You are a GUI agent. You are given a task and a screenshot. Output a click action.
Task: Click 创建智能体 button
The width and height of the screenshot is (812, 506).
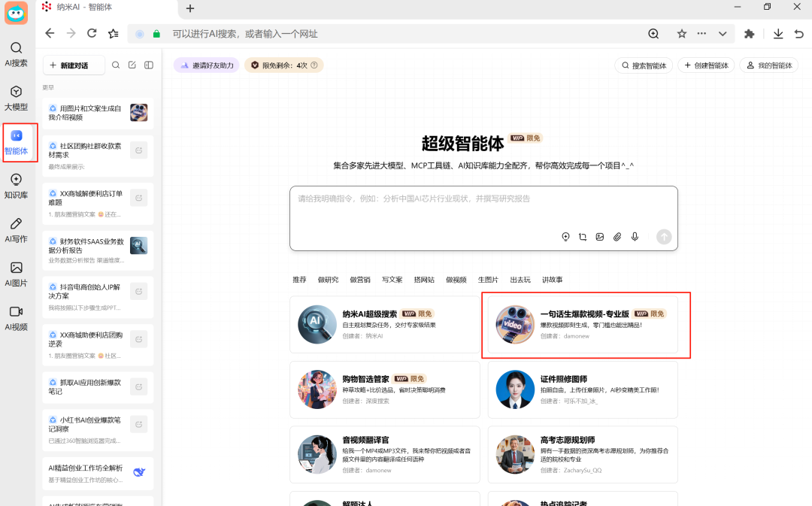pos(706,65)
